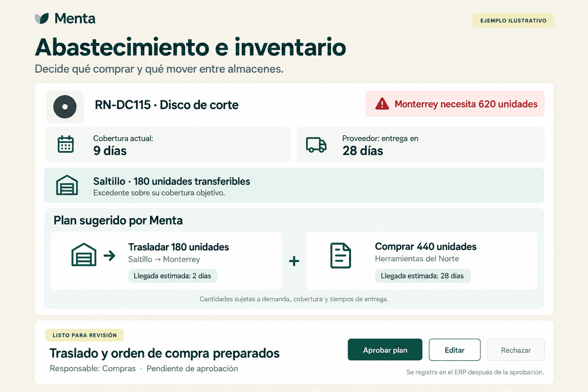The image size is (588, 392).
Task: Click the calendar icon beside Cobertura actual
Action: pyautogui.click(x=65, y=144)
